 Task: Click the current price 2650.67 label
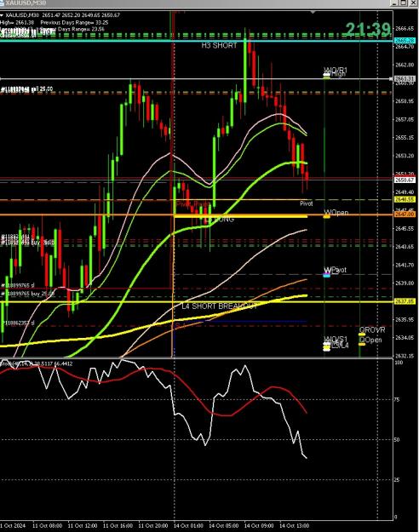pyautogui.click(x=405, y=180)
